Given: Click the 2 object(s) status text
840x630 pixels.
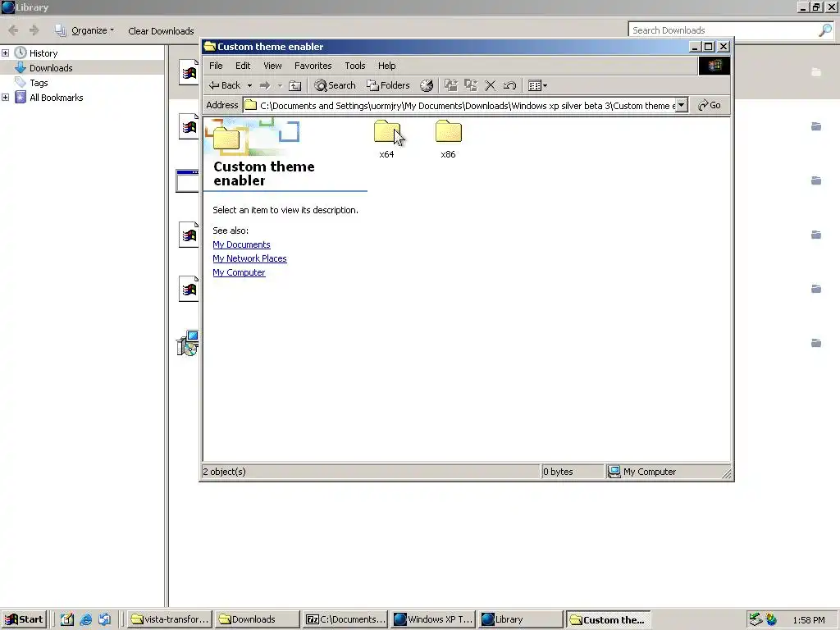Looking at the screenshot, I should pos(225,472).
